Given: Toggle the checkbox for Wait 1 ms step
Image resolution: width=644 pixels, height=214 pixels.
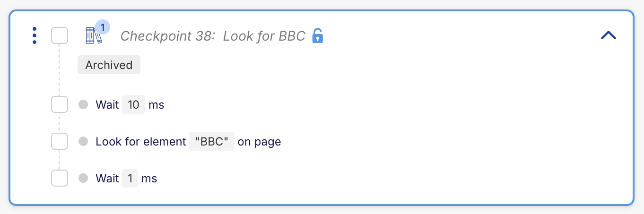Looking at the screenshot, I should tap(60, 178).
